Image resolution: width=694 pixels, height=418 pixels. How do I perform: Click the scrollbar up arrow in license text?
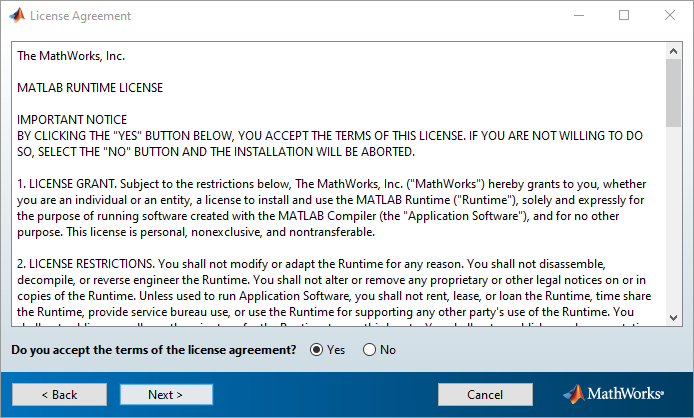675,49
